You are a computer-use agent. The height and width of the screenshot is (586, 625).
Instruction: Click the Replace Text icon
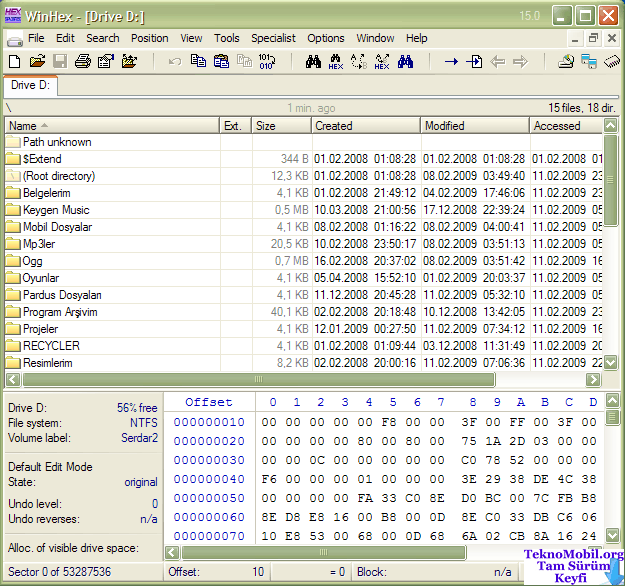359,62
